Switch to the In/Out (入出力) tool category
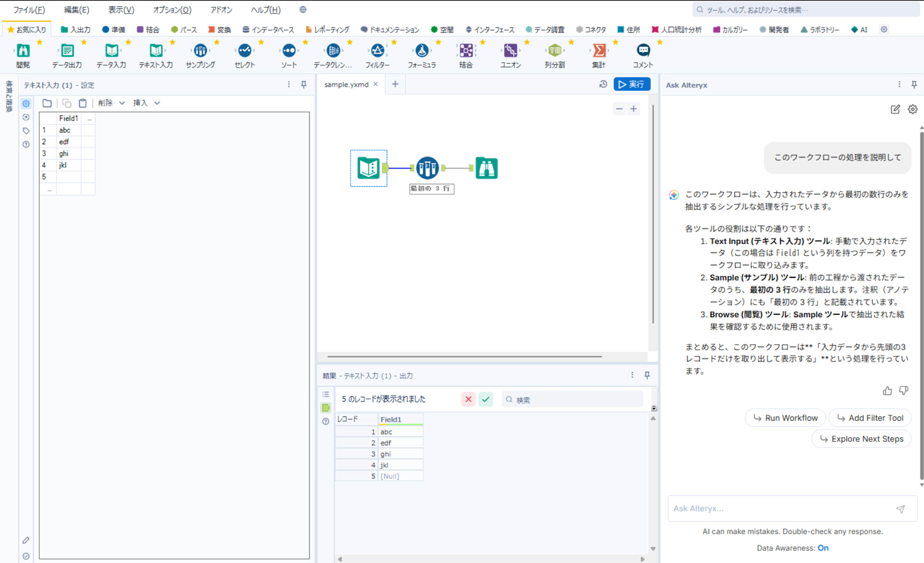This screenshot has width=924, height=563. tap(76, 30)
